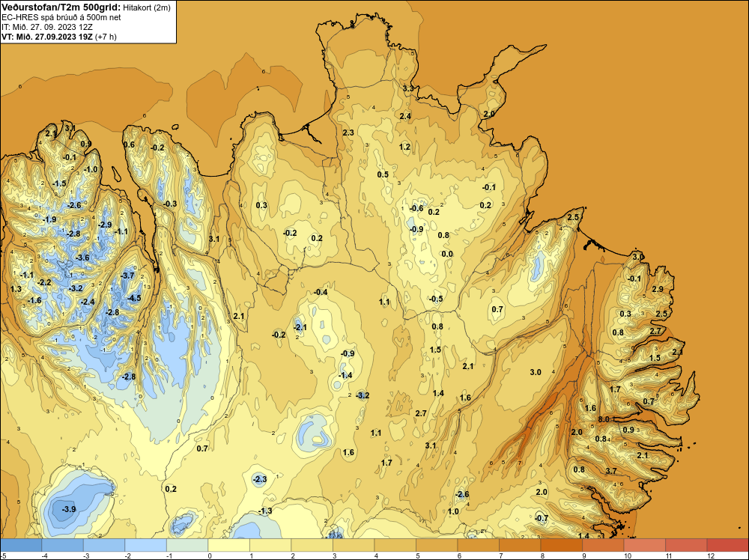This screenshot has height=560, width=749.
Task: Select the legend color between 4 and 5
Action: (x=395, y=545)
